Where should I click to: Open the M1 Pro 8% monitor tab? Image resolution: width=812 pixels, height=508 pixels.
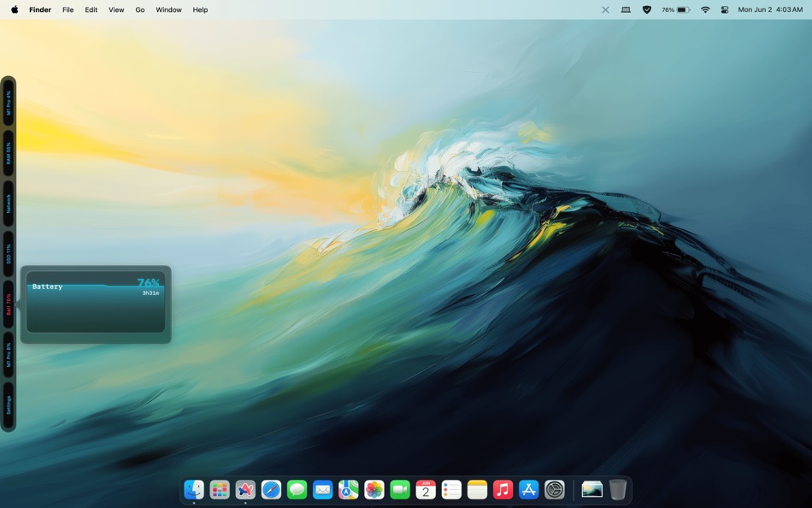tap(9, 355)
